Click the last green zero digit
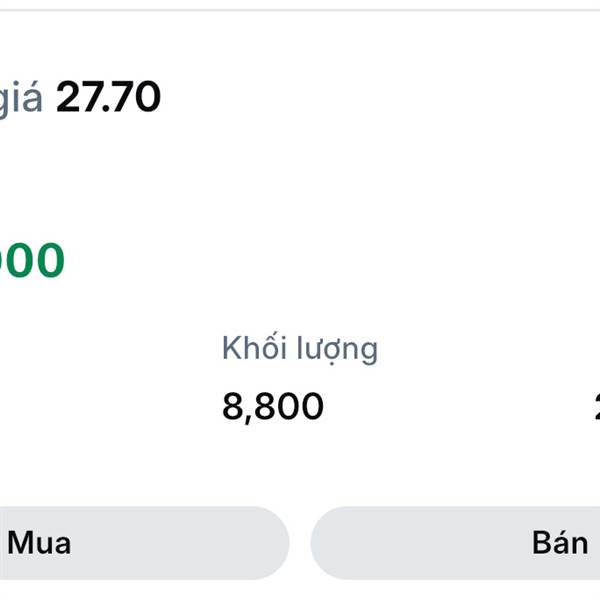 point(47,261)
